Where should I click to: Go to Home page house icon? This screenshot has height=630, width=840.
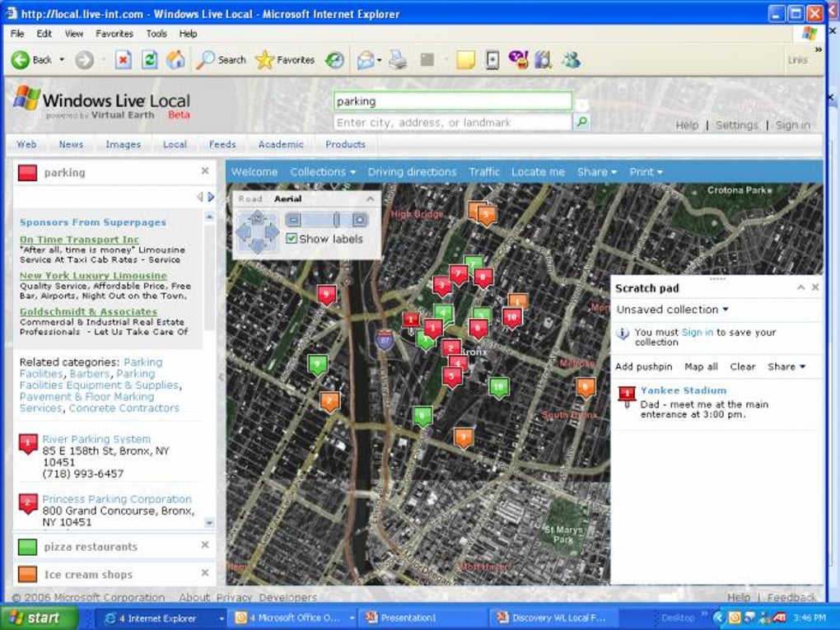[175, 60]
